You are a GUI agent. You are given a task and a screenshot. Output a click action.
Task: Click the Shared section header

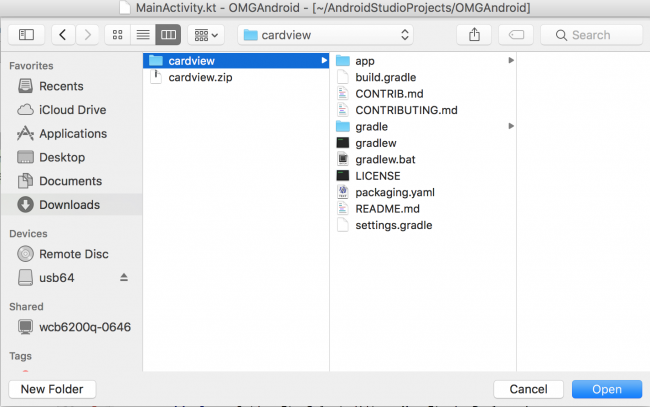pos(26,306)
